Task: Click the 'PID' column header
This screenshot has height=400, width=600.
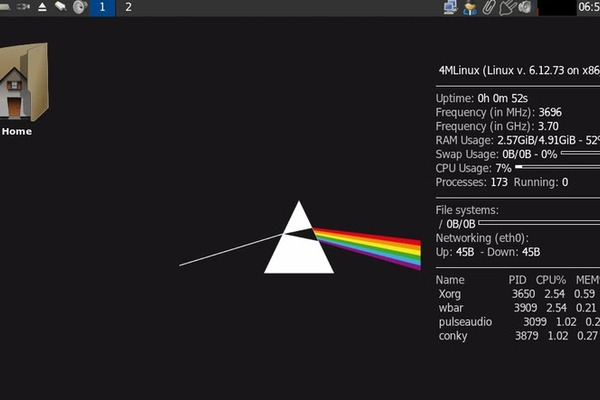Action: 517,280
